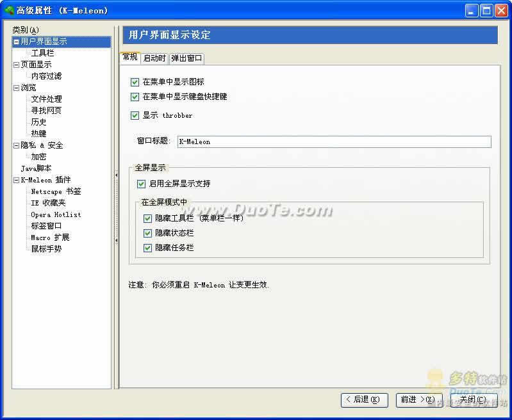Select Java脚本 in category tree
Screen dimensions: 512x420
tap(36, 168)
